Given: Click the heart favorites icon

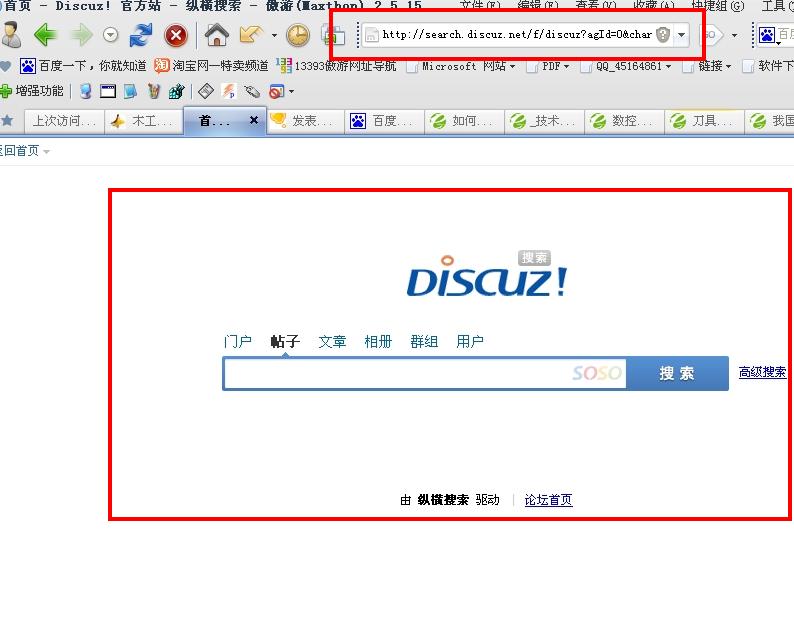Looking at the screenshot, I should [x=5, y=66].
